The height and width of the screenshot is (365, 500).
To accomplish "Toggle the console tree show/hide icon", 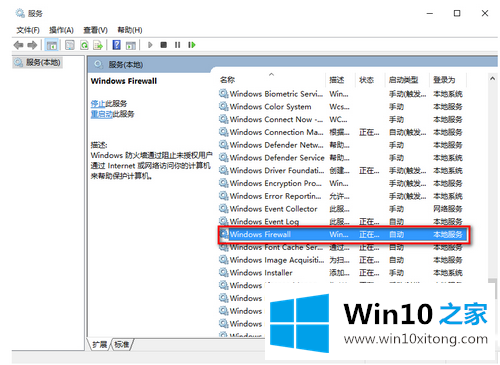I will click(52, 45).
